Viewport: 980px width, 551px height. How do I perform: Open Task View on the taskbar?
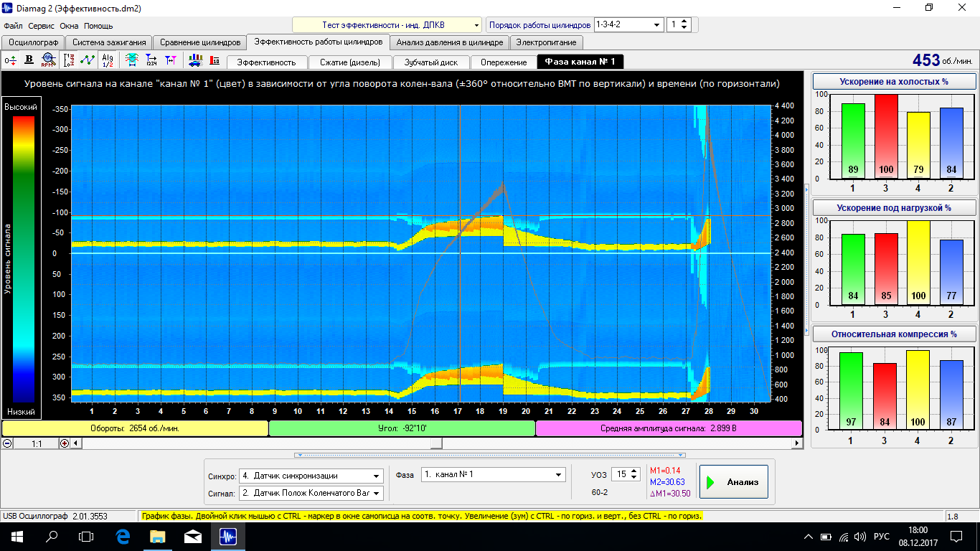86,536
